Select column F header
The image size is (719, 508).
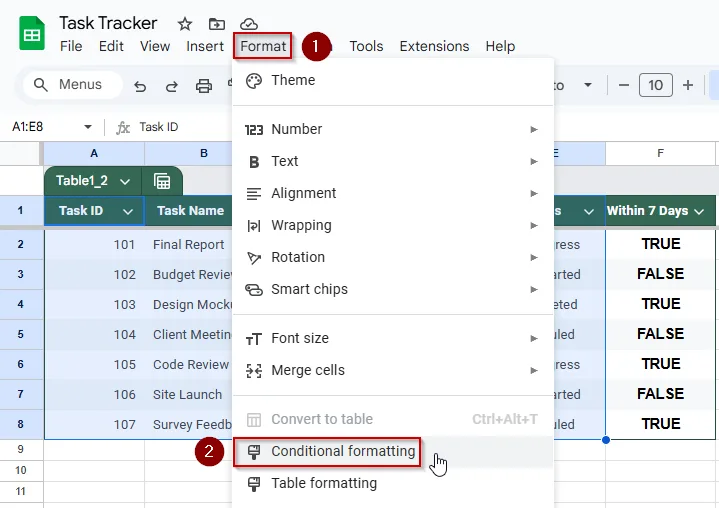point(660,154)
